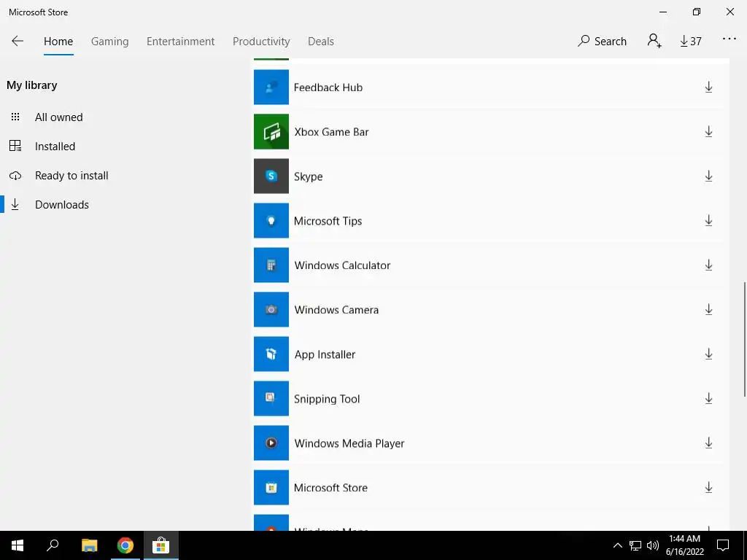Download update for Windows Media Player
This screenshot has width=747, height=560.
tap(708, 443)
